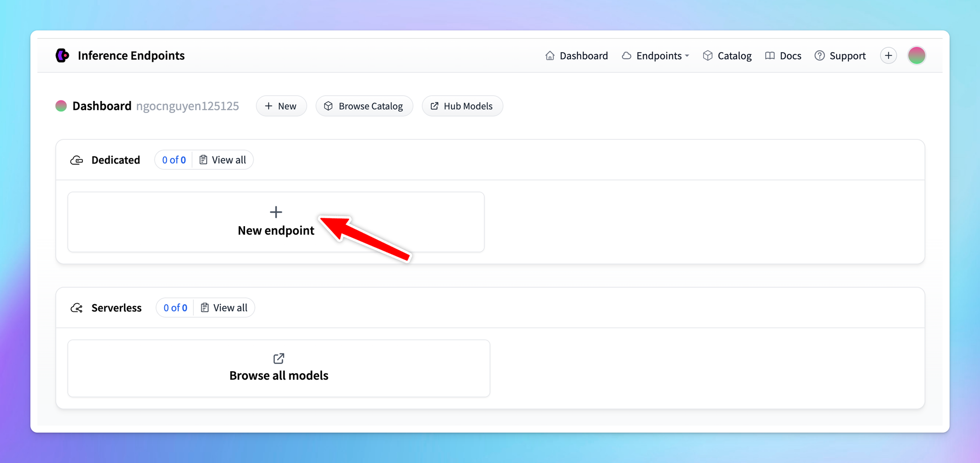Click the book icon beside Docs
This screenshot has height=463, width=980.
(x=770, y=55)
